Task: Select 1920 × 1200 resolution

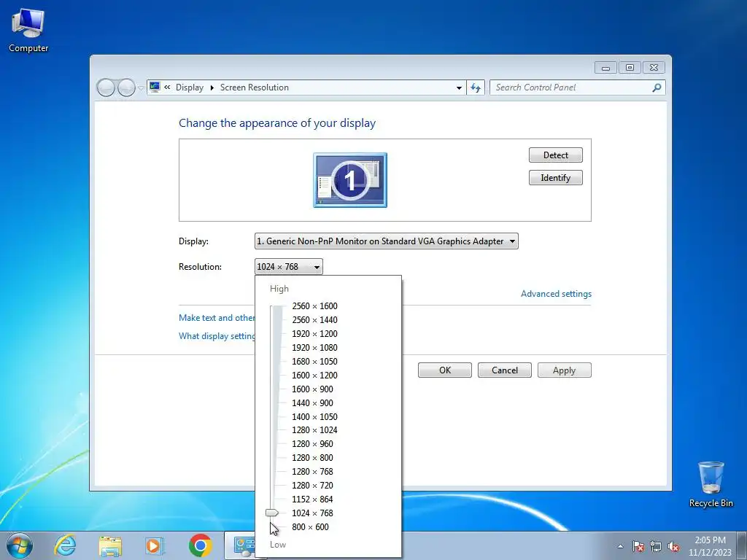Action: tap(314, 333)
